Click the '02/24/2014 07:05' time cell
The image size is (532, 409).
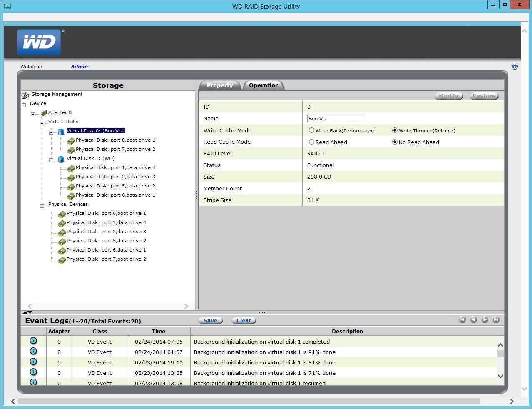click(159, 342)
